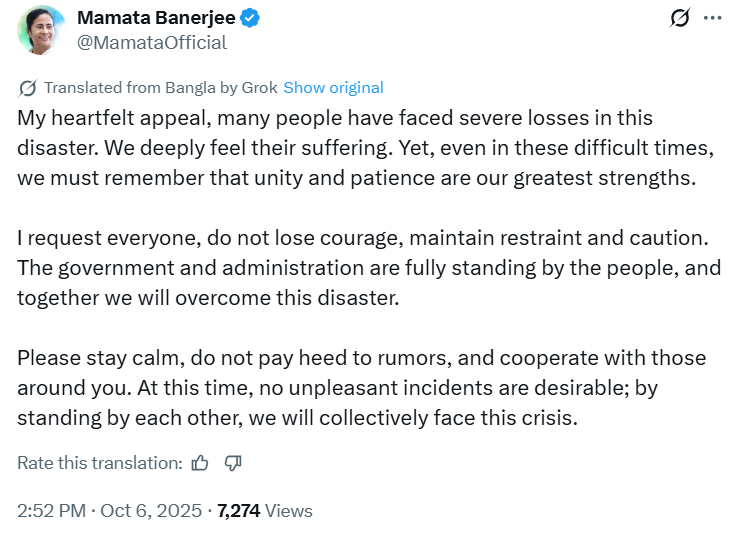Click the 'Show original' link
Screen dimensions: 744x535
[333, 87]
